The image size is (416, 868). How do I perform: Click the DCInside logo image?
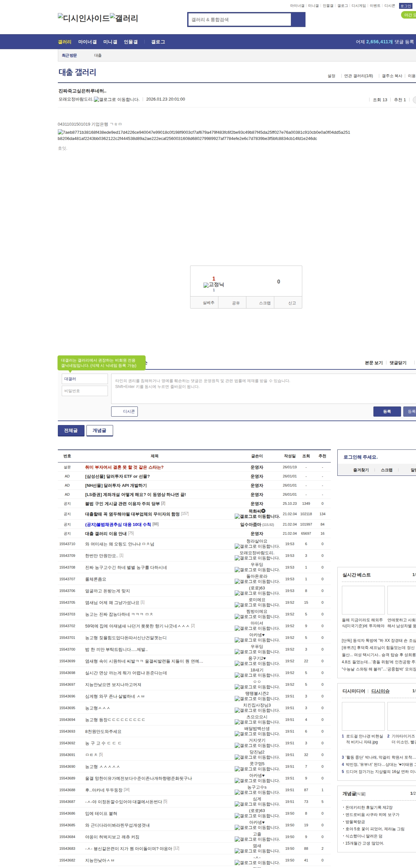coord(84,18)
